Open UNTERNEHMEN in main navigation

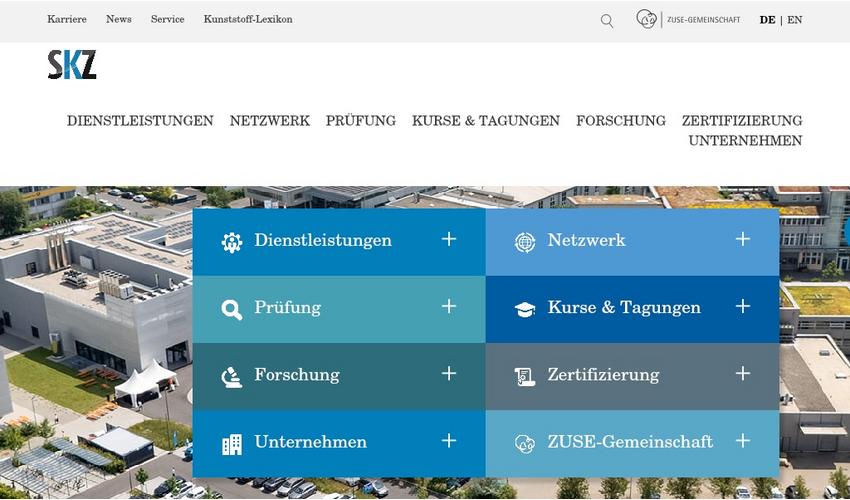[745, 141]
